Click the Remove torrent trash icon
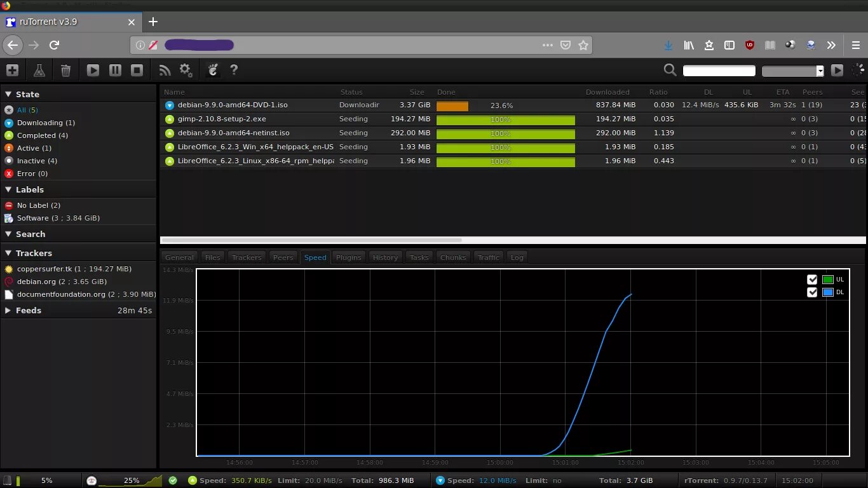The image size is (868, 488). pyautogui.click(x=65, y=70)
